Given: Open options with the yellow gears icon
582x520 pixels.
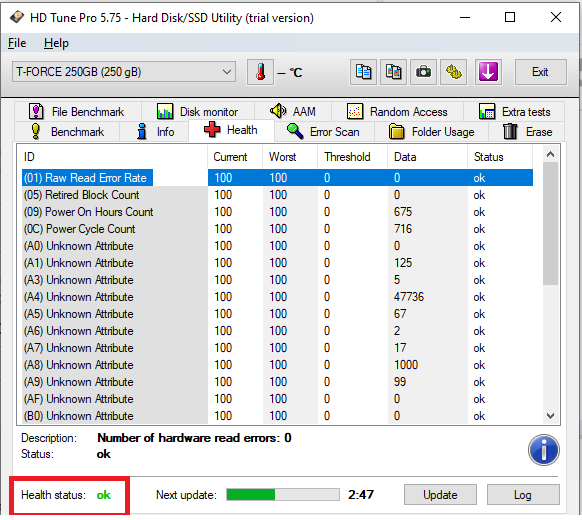Looking at the screenshot, I should [453, 72].
